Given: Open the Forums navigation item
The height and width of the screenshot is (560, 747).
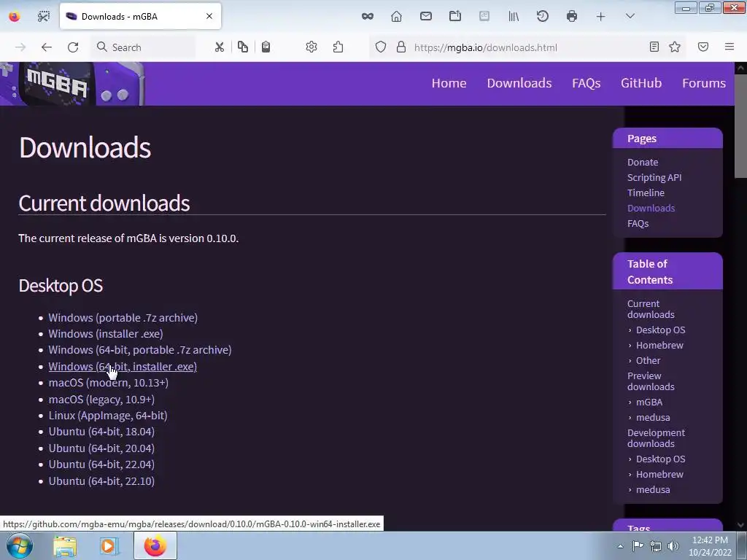Looking at the screenshot, I should 704,83.
